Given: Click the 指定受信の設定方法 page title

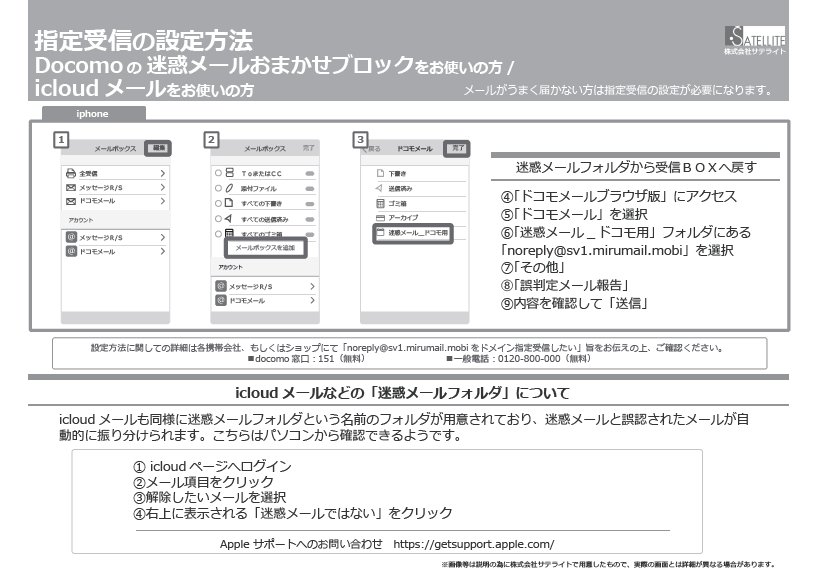Looking at the screenshot, I should [x=144, y=41].
